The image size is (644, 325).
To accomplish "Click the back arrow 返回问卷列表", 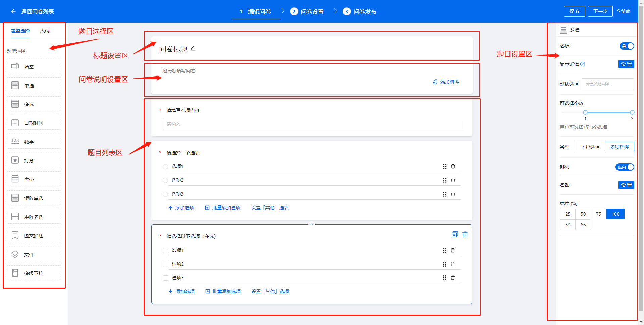I will (13, 11).
